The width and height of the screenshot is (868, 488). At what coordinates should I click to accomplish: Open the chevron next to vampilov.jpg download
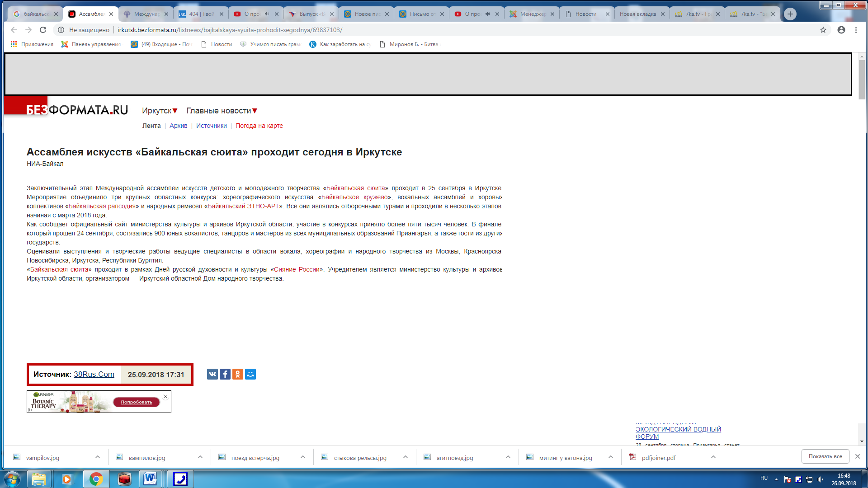tap(97, 457)
